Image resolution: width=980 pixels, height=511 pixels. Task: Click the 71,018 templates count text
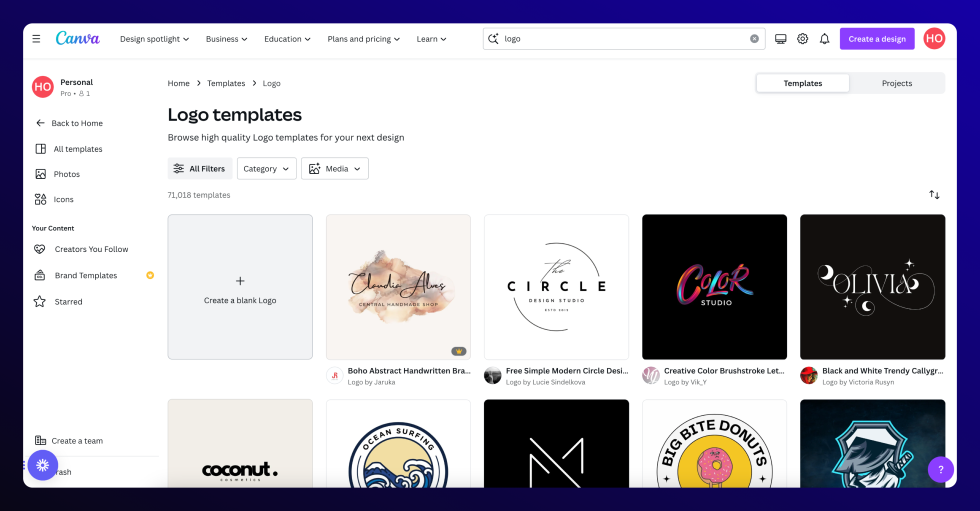(199, 195)
